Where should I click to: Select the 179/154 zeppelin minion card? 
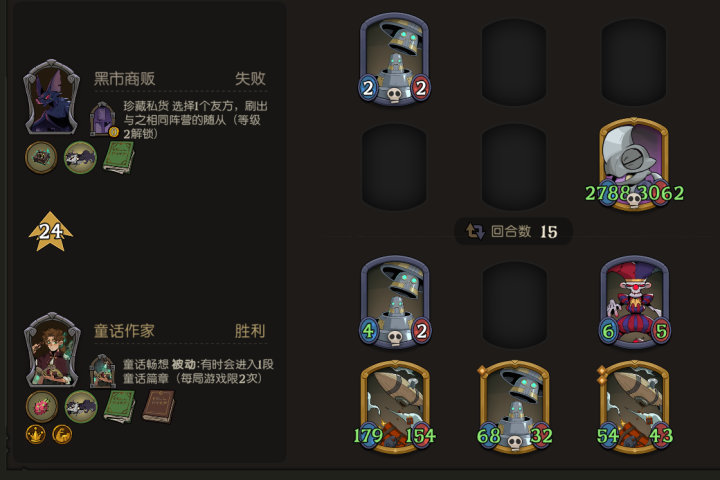click(x=395, y=407)
